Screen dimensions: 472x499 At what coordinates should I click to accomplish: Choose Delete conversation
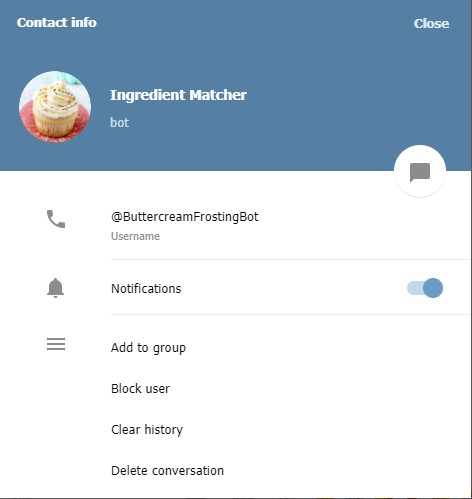(167, 471)
